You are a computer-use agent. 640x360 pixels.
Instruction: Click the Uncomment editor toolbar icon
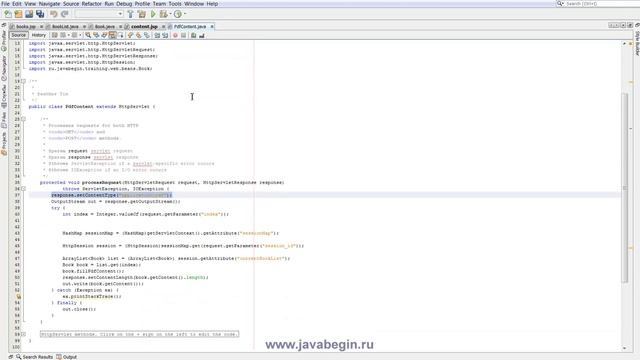[x=202, y=36]
